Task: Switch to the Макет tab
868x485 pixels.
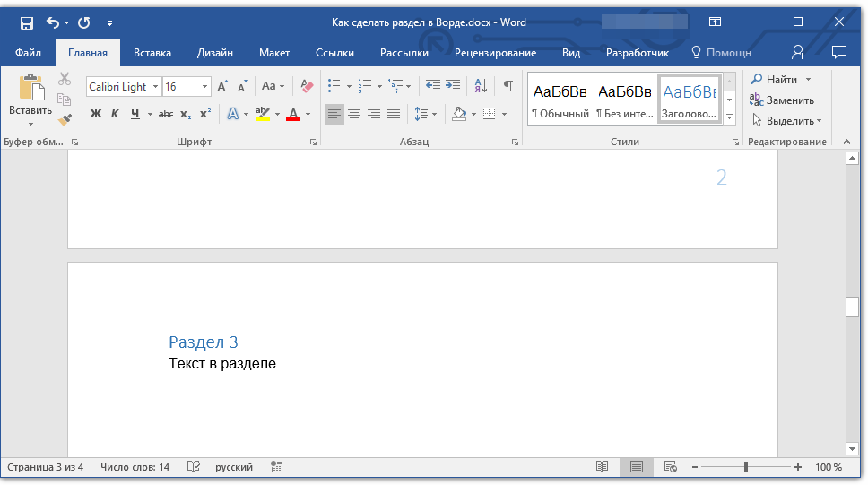Action: tap(274, 53)
